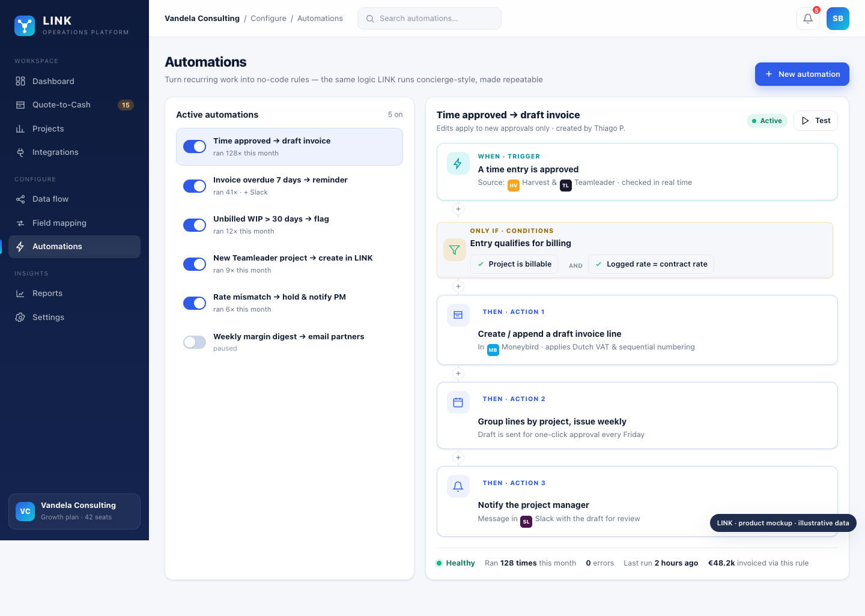Click Logged rate = contract rate chip
This screenshot has width=865, height=616.
tap(651, 264)
